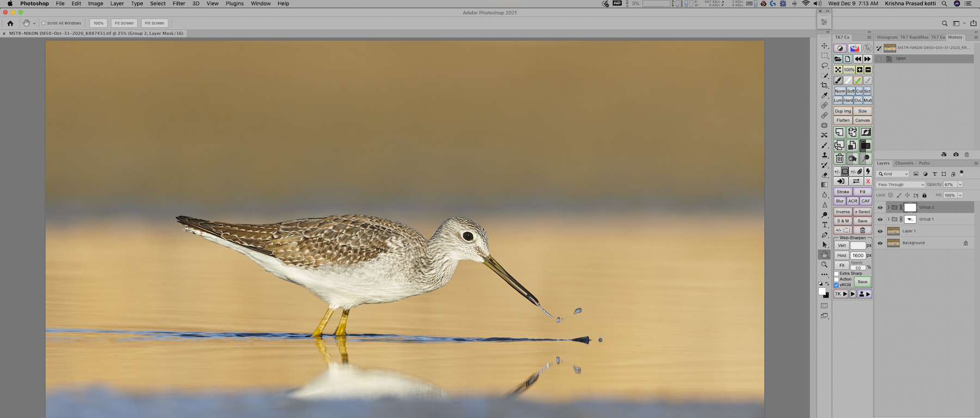Expand the Group 1 layer folder
The height and width of the screenshot is (418, 980).
[888, 219]
